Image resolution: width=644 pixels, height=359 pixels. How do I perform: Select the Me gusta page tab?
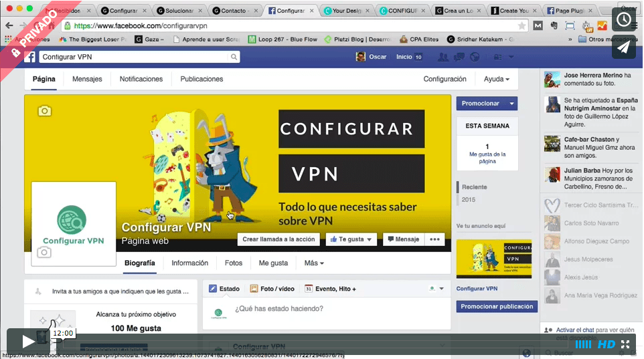click(x=273, y=263)
